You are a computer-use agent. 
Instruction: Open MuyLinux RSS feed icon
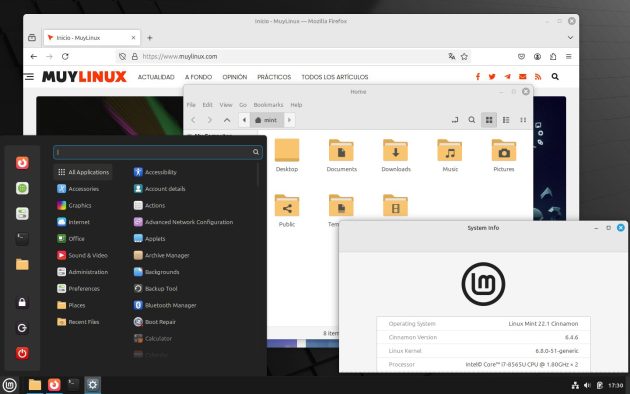538,77
